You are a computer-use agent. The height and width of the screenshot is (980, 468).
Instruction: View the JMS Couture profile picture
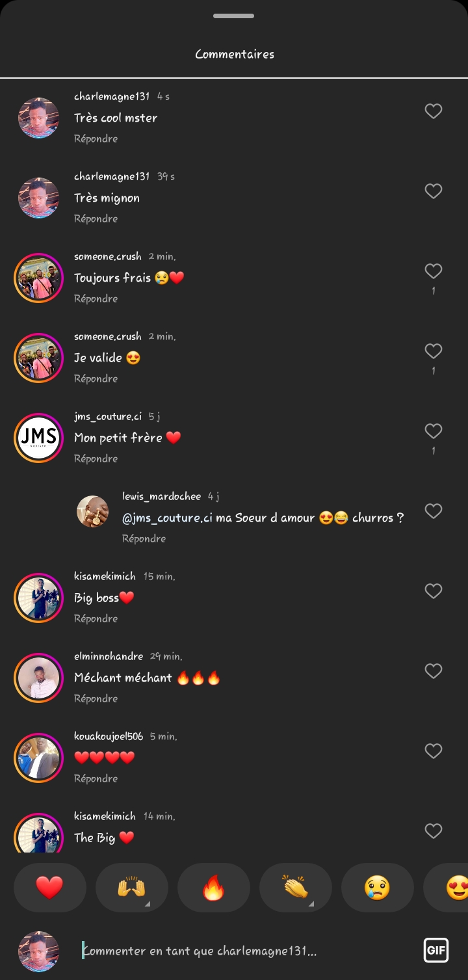(x=38, y=438)
